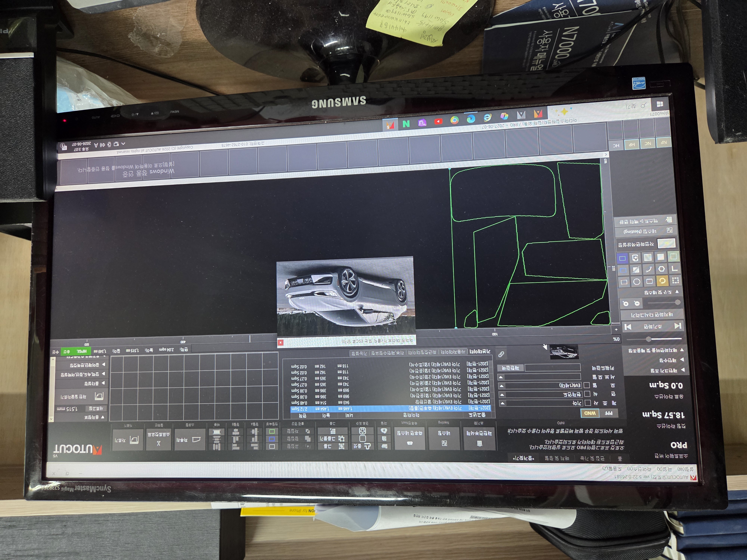Select the hexagon shape tool
Image resolution: width=747 pixels, height=560 pixels.
point(661,269)
